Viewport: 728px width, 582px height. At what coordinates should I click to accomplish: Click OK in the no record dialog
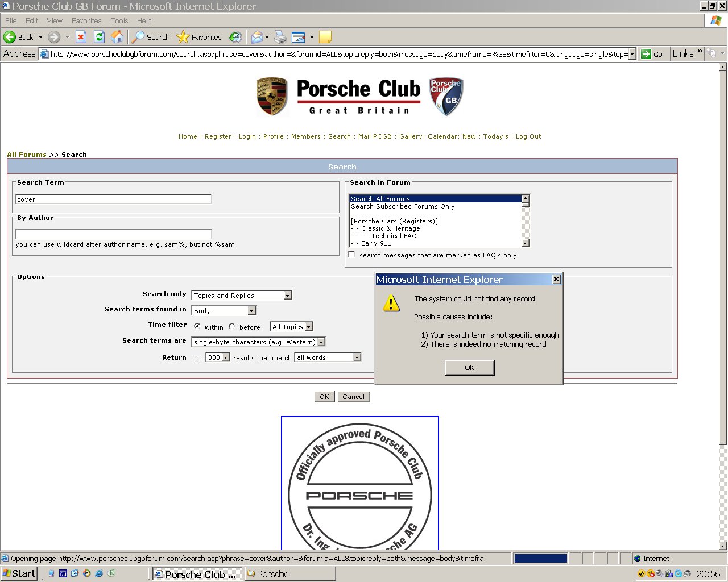coord(469,368)
